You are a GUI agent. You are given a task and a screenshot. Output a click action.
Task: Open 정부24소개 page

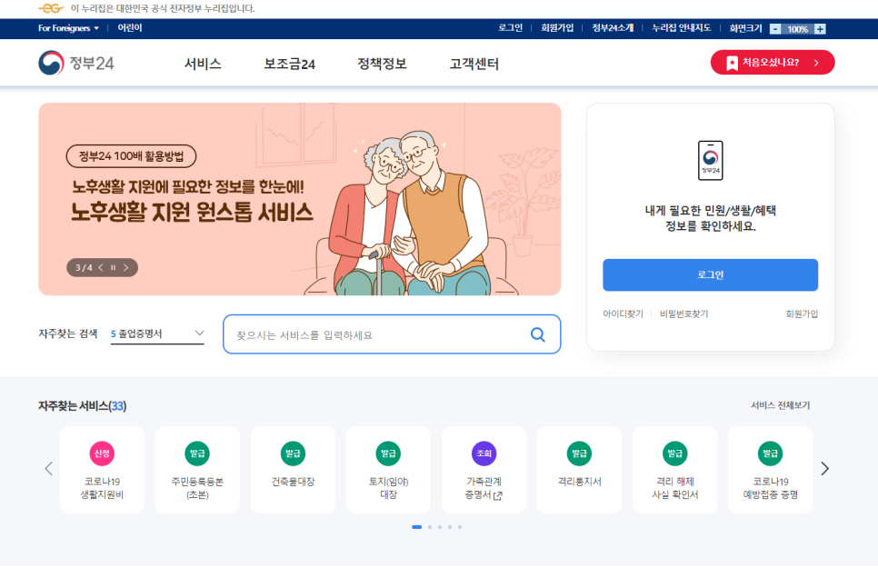613,28
